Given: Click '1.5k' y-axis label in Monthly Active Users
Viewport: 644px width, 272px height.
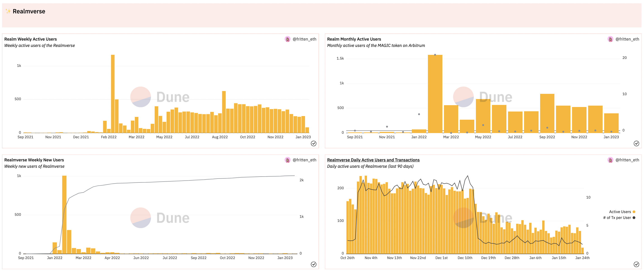Looking at the screenshot, I should tap(340, 58).
